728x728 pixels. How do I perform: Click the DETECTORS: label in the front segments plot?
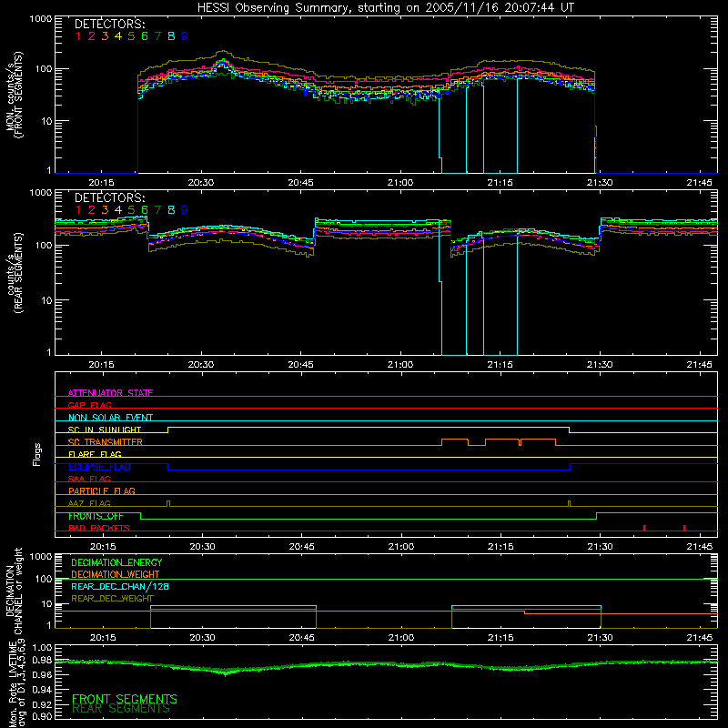click(x=110, y=24)
